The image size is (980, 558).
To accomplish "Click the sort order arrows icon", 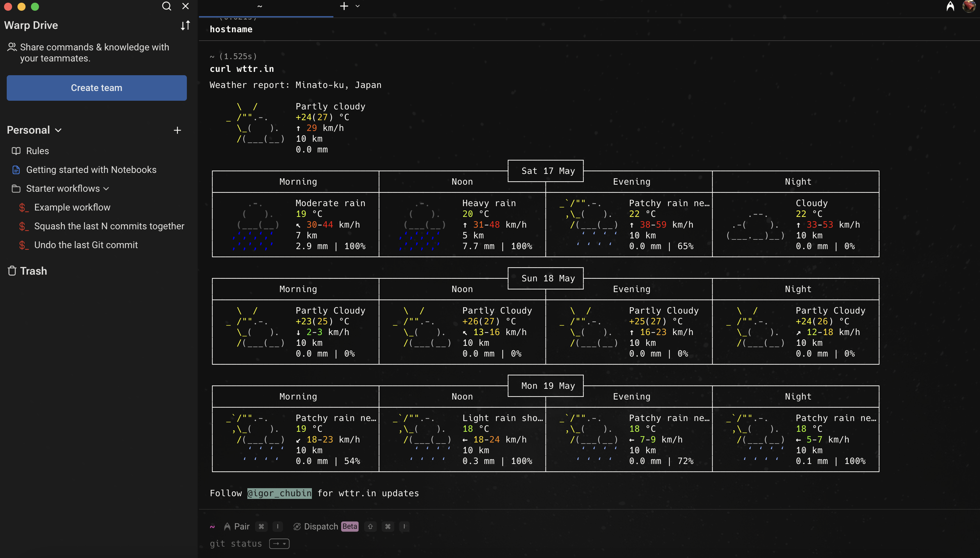I will (x=186, y=25).
